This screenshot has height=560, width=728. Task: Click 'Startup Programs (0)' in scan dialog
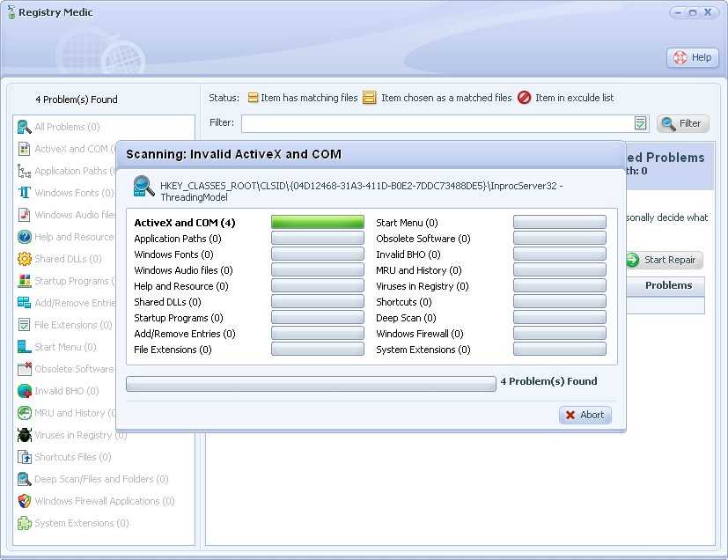click(x=179, y=318)
